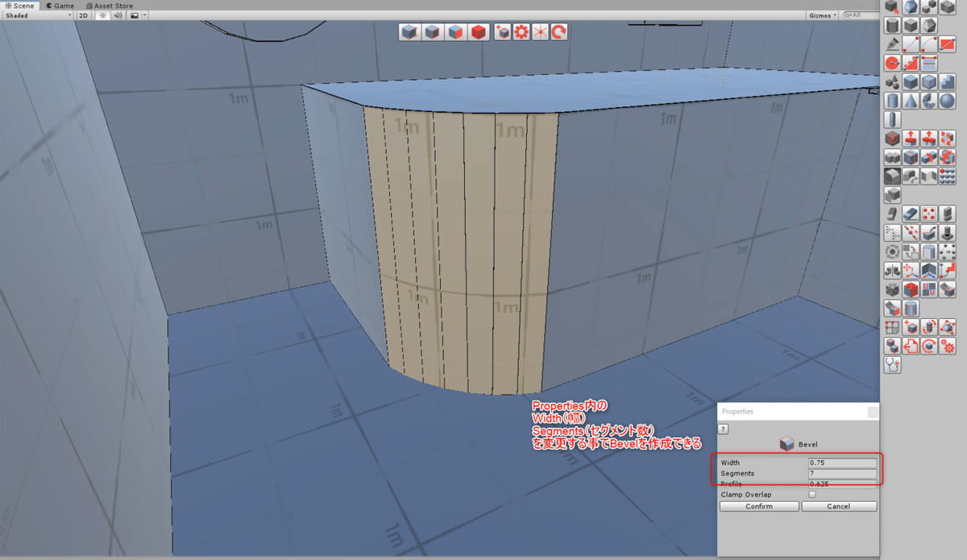Enable the Clamp Overlap checkbox
Viewport: 967px width, 560px height.
click(x=812, y=495)
